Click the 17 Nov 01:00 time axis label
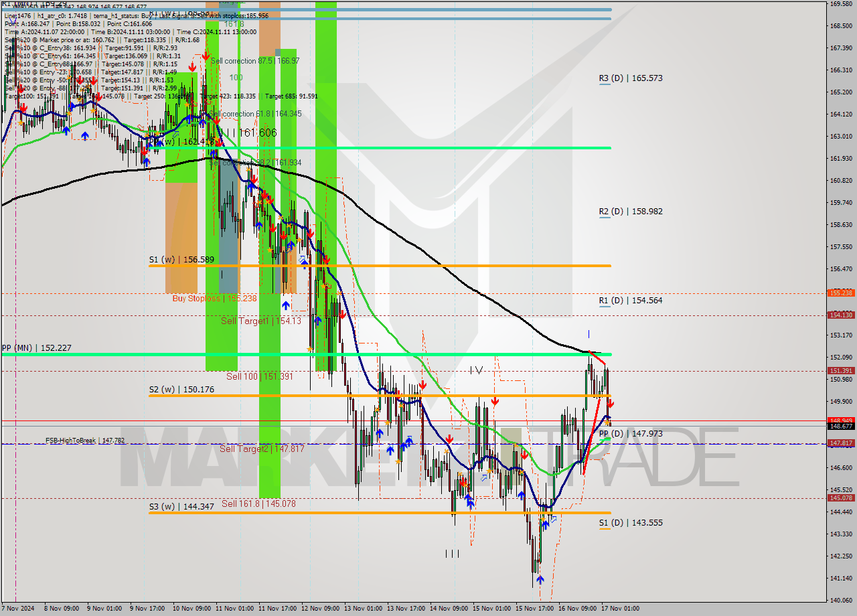Screen dimensions: 857x616 point(619,609)
